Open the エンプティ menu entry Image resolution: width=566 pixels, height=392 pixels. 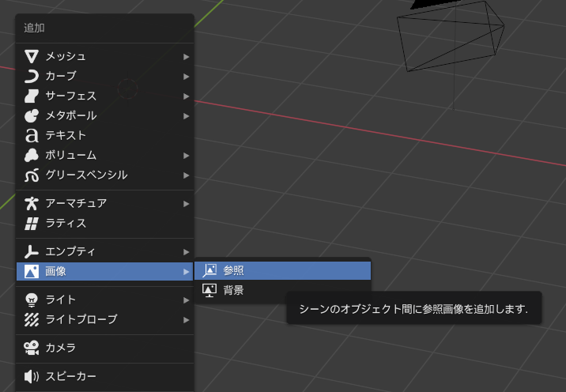point(104,251)
